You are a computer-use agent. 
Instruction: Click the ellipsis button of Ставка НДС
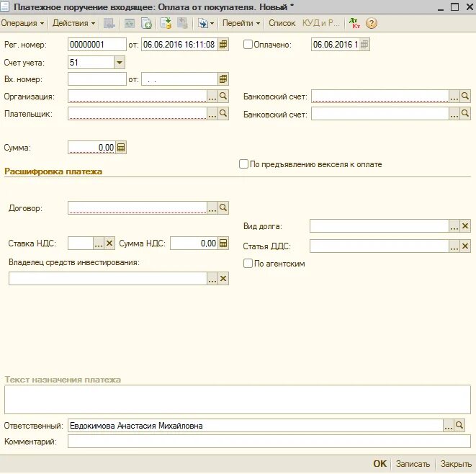(99, 243)
